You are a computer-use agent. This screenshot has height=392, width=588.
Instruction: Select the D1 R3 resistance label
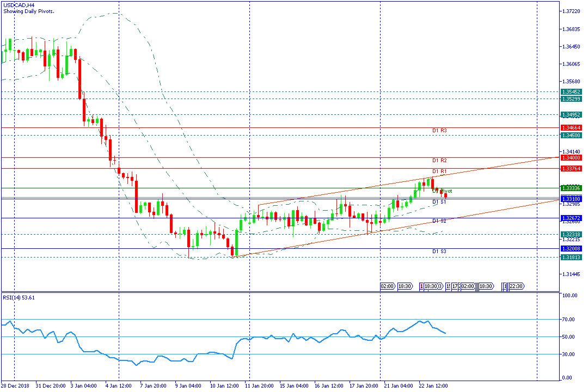pos(439,131)
